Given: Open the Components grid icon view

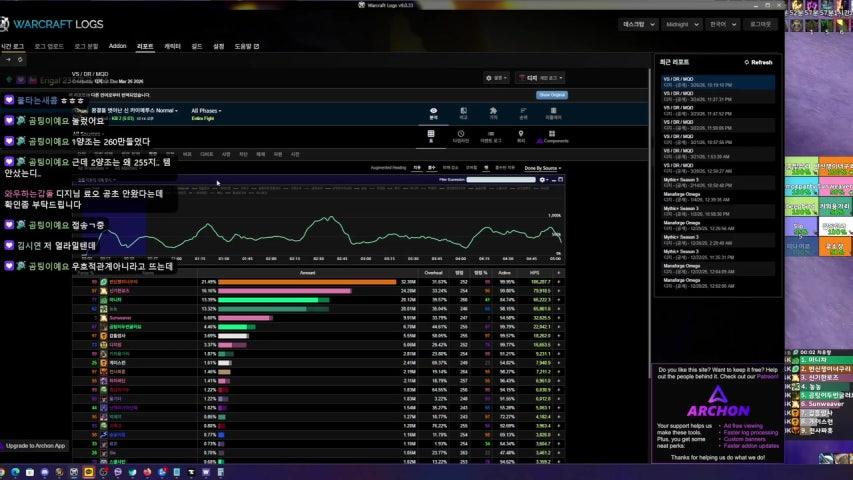Looking at the screenshot, I should 552,134.
